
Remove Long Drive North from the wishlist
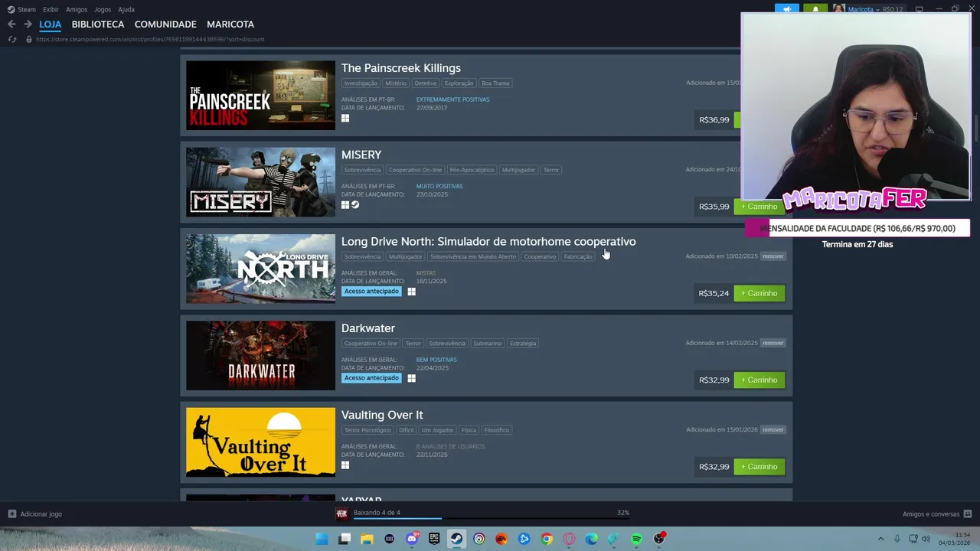773,256
